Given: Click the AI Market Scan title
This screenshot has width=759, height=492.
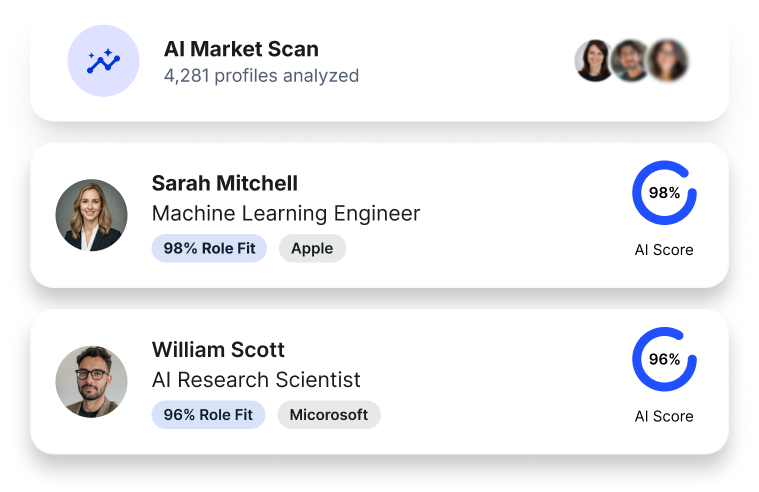Looking at the screenshot, I should [241, 49].
